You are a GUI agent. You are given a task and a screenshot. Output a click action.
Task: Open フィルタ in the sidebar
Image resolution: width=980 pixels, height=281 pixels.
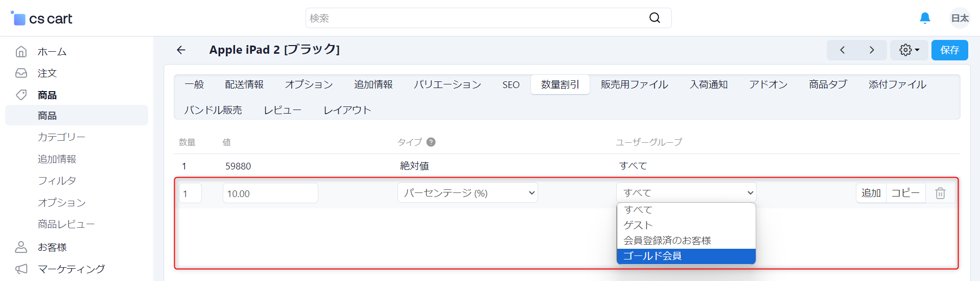tap(57, 181)
